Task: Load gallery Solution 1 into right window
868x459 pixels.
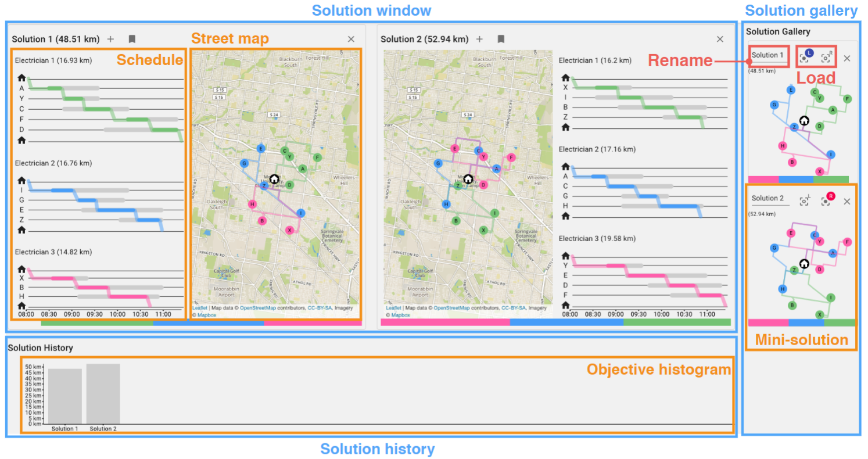Action: 826,58
